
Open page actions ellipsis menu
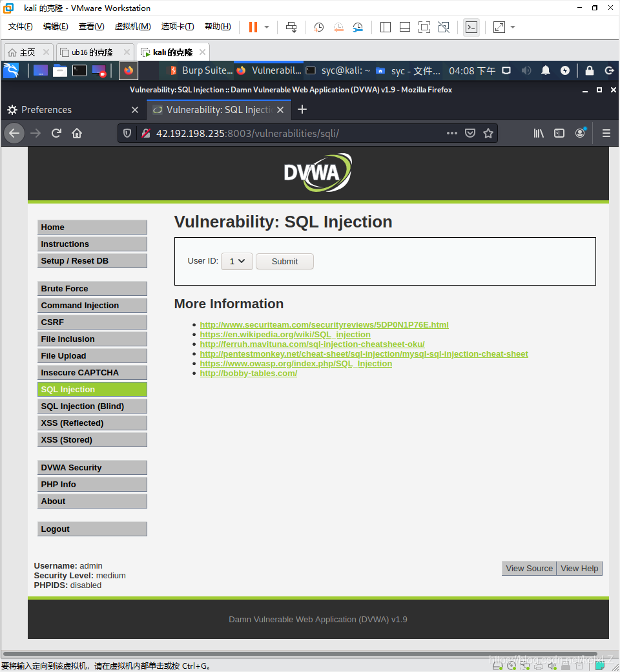[451, 133]
